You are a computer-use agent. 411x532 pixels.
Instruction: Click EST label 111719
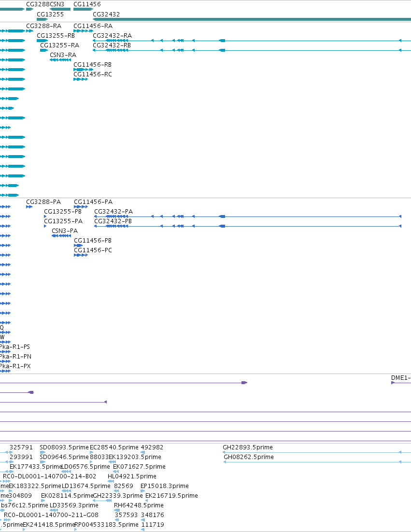point(153,525)
